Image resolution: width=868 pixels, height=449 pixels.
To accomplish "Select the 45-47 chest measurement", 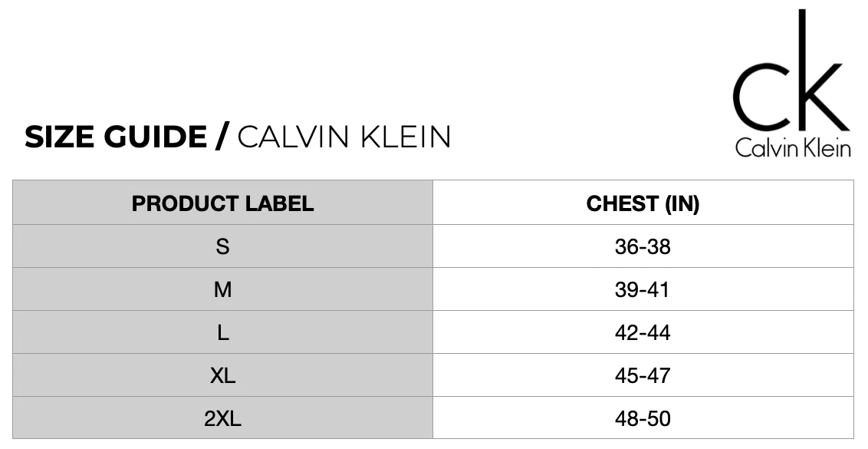I will tap(643, 375).
